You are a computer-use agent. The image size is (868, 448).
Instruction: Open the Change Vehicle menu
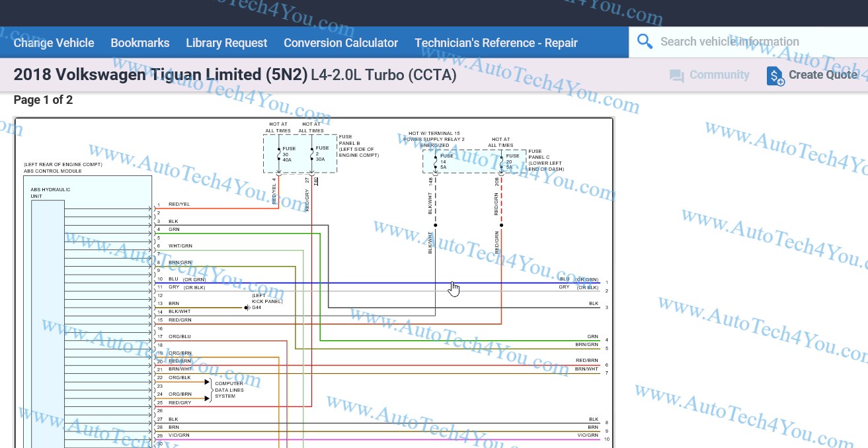[54, 42]
